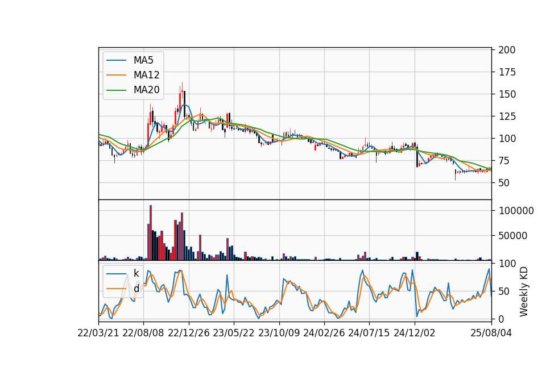Click the d legend label
The width and height of the screenshot is (546, 392).
pos(136,289)
